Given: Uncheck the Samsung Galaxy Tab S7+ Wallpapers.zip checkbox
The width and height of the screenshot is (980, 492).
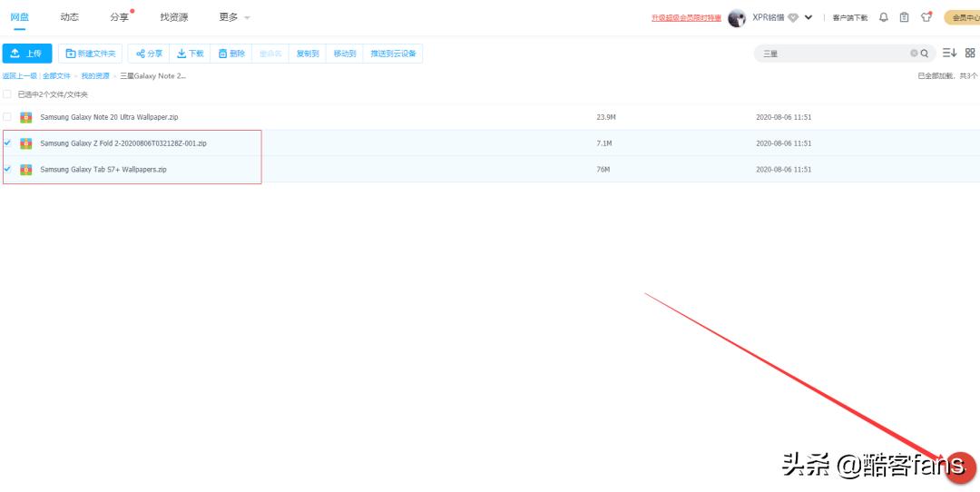Looking at the screenshot, I should click(7, 170).
